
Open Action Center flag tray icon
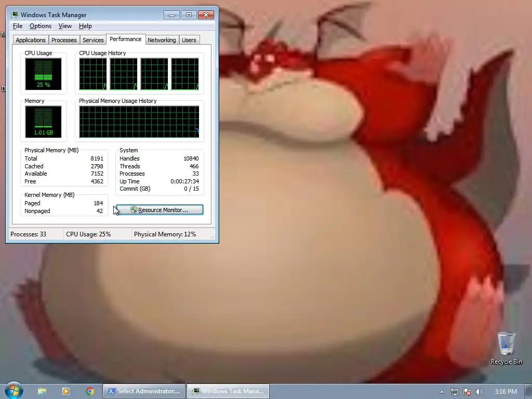coord(467,392)
